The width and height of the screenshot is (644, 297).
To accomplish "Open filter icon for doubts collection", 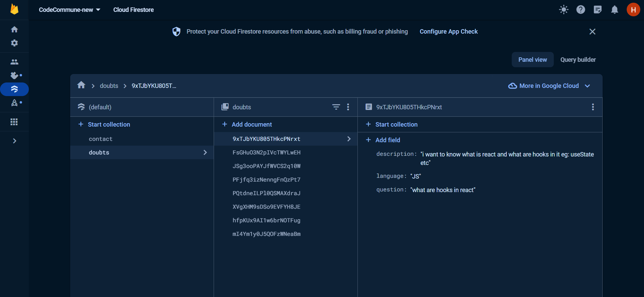I will [x=336, y=107].
